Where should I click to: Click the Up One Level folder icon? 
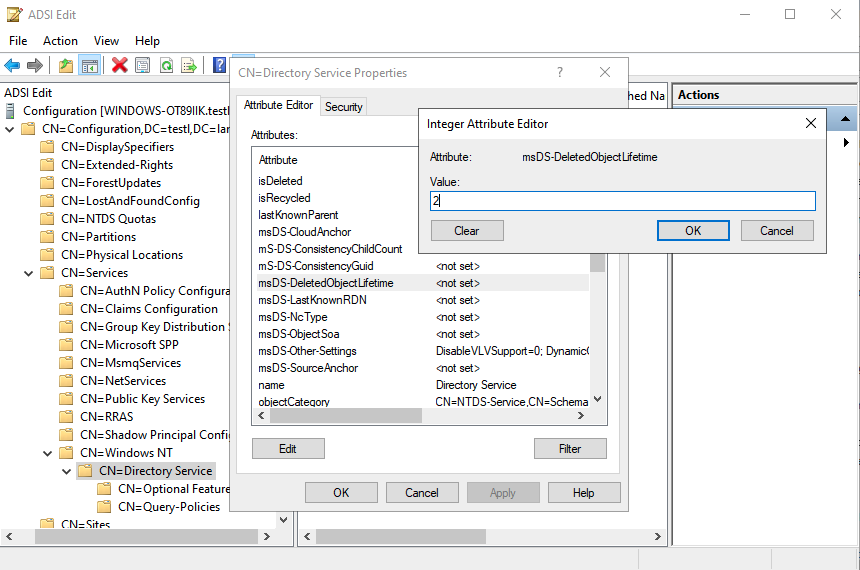point(66,66)
